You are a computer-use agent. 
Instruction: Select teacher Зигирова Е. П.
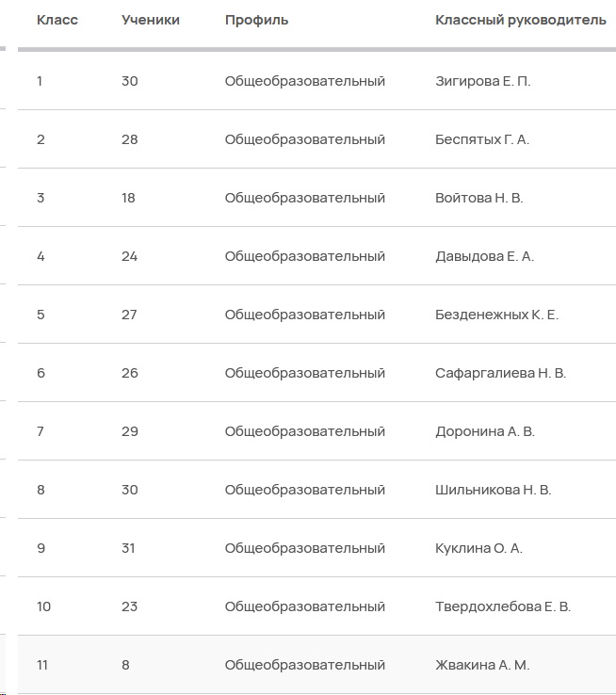coord(482,81)
